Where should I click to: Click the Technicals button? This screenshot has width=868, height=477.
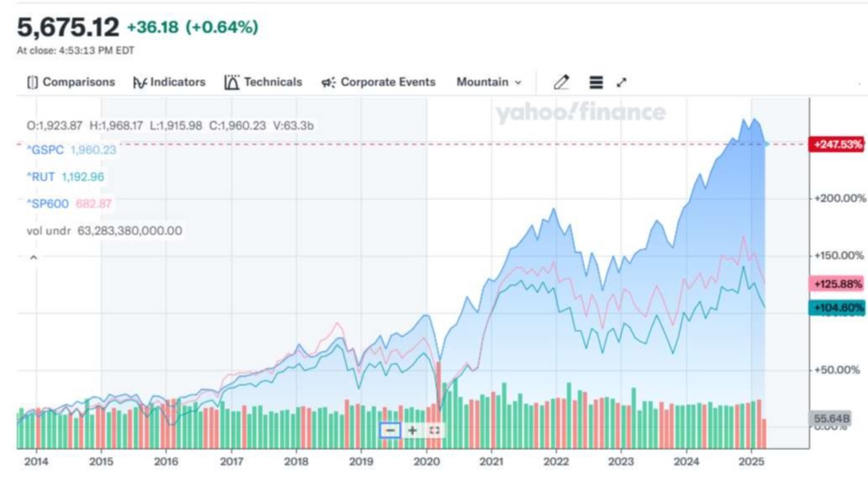263,82
